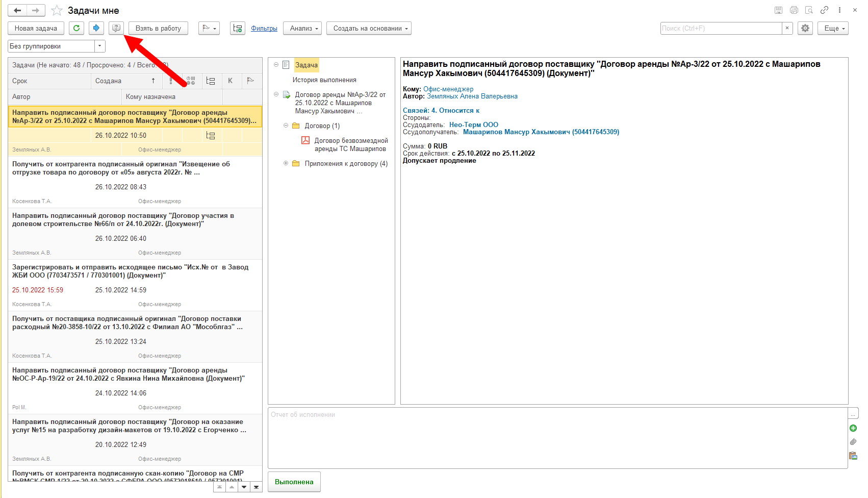
Task: Collapse the Задача tree node
Action: (x=276, y=65)
